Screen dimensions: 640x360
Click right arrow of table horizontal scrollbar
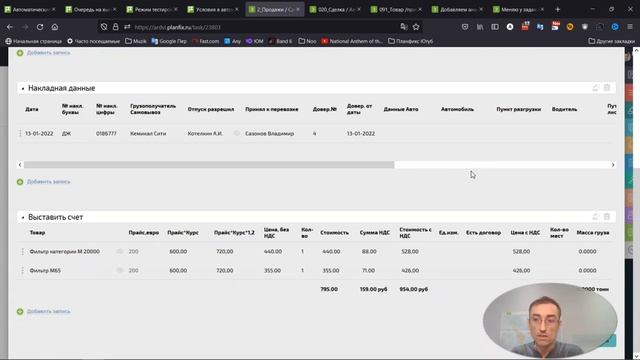click(613, 165)
